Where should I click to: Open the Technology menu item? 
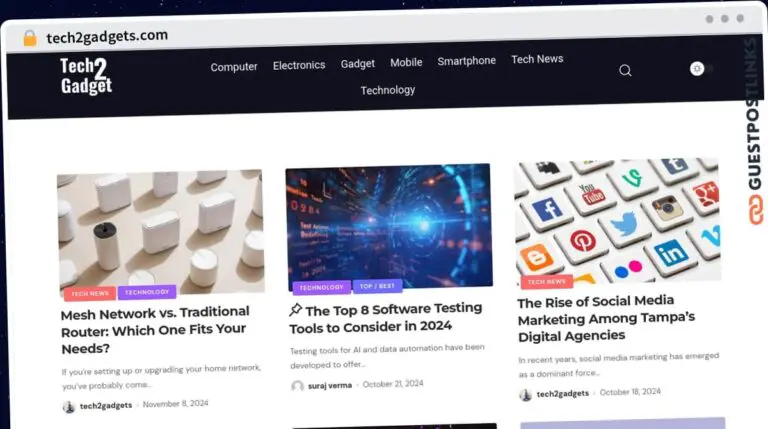click(388, 90)
